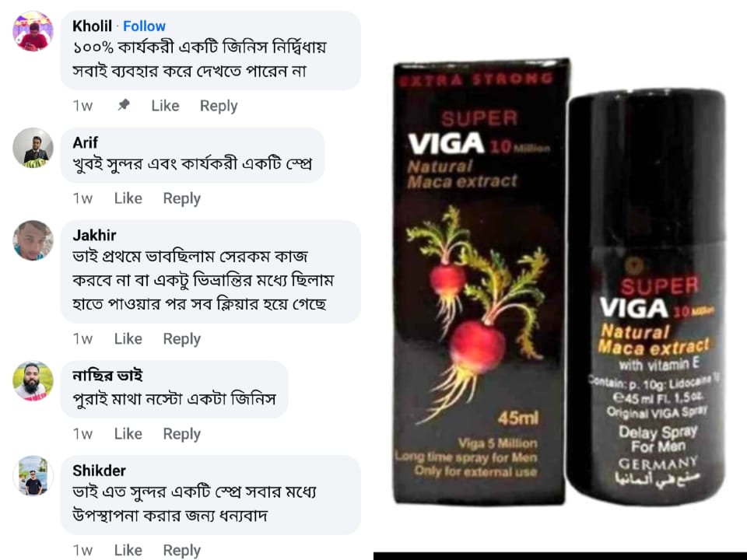Like Jakhir's comment
This screenshot has width=747, height=560.
(x=128, y=338)
